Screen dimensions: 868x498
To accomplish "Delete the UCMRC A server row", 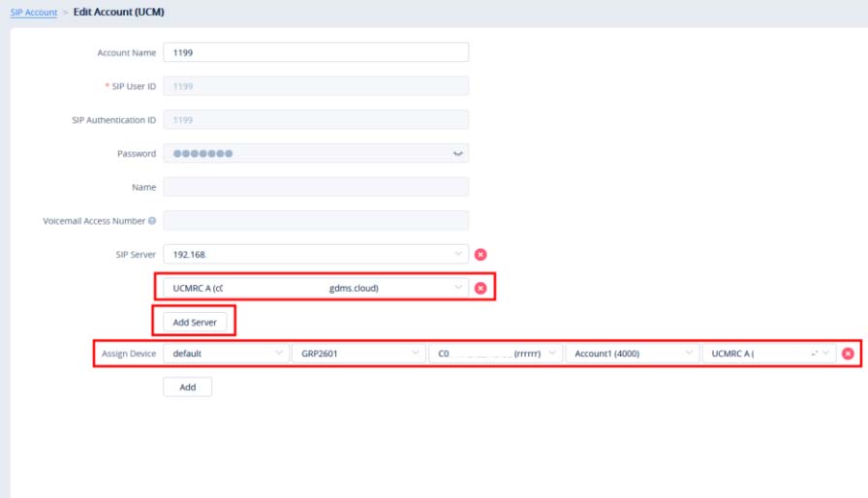I will click(480, 289).
